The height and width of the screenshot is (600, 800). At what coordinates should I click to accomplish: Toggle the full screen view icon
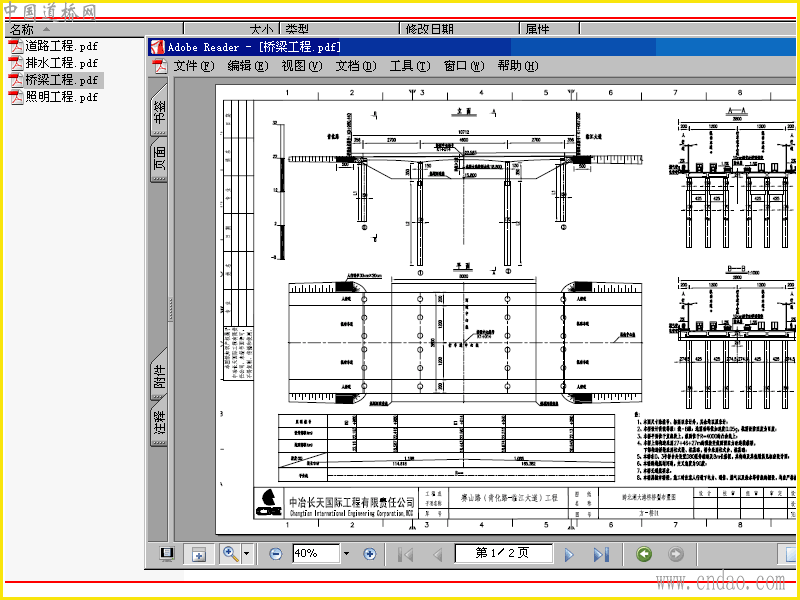pos(167,554)
